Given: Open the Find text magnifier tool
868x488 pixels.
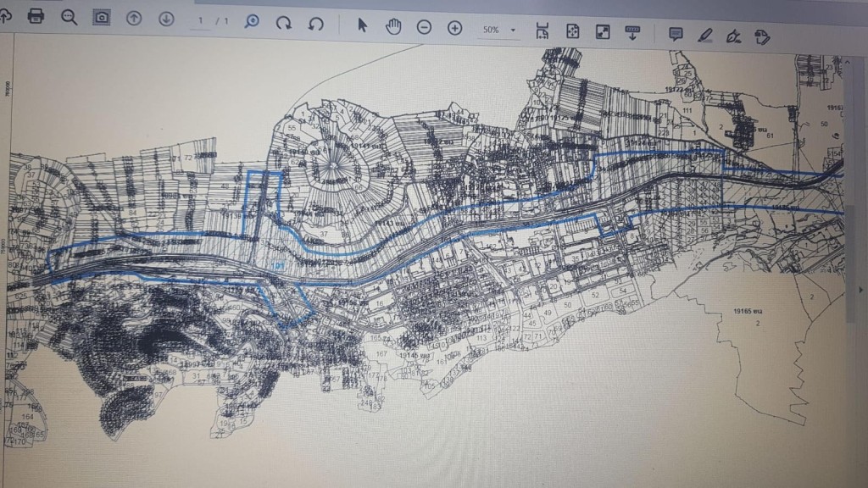Looking at the screenshot, I should pyautogui.click(x=69, y=17).
